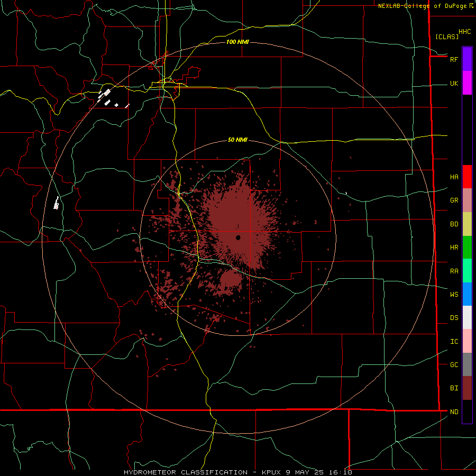The image size is (476, 476).
Task: Click the white echo patch near the far-left range ring
Action: (56, 203)
